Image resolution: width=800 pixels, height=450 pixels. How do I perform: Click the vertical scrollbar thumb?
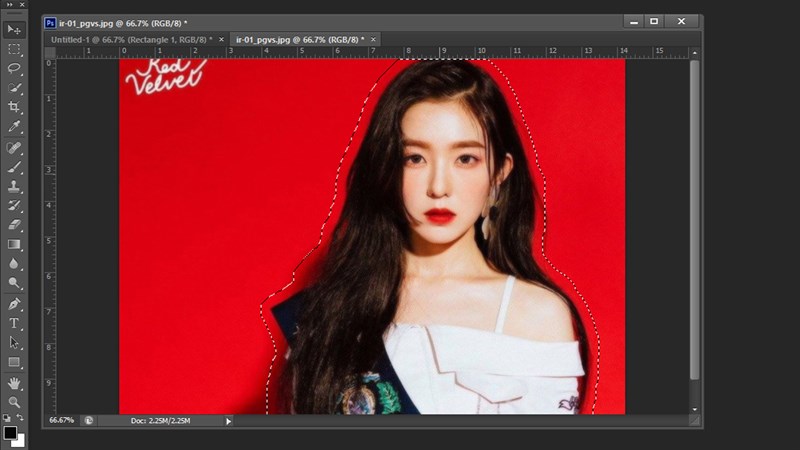694,220
